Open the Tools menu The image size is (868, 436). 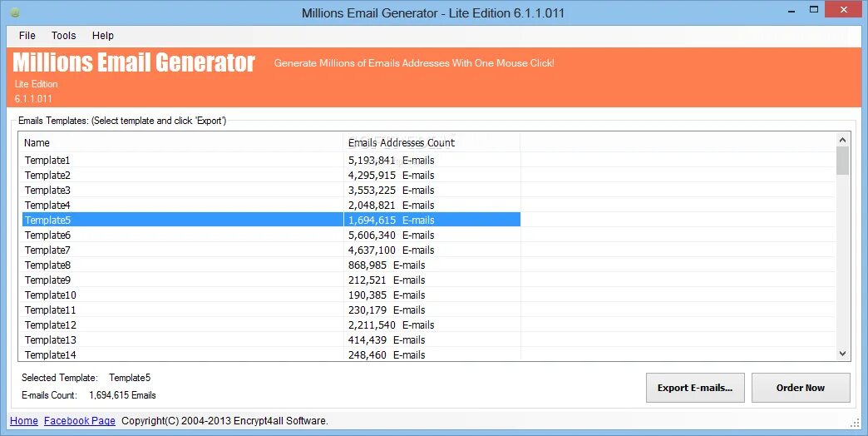coord(64,36)
